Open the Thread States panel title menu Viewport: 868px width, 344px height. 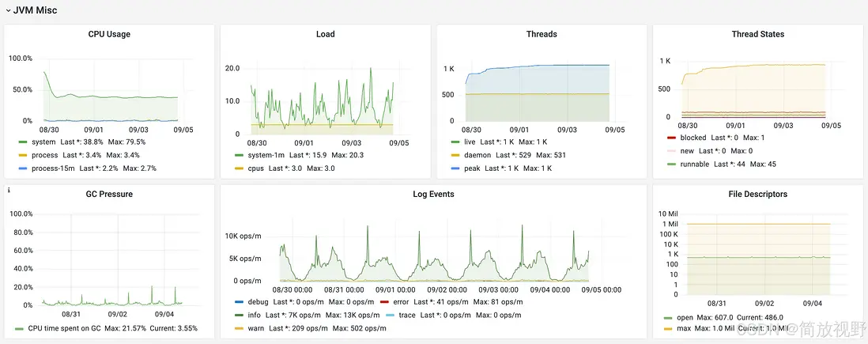coord(757,34)
